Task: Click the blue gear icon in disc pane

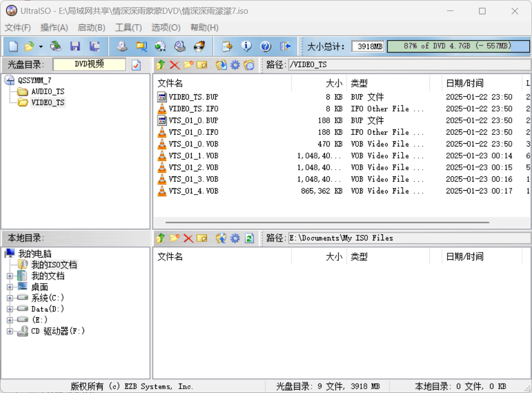Action: tap(235, 65)
